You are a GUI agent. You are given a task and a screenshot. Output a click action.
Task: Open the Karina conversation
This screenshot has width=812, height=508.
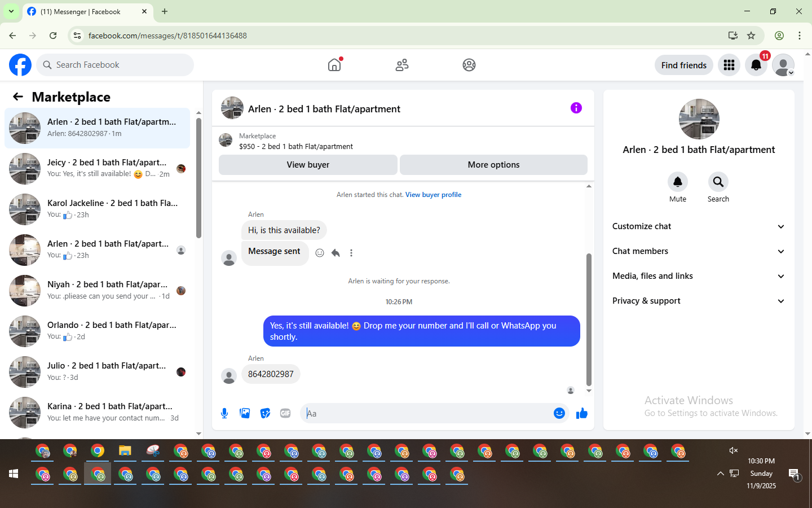(97, 413)
